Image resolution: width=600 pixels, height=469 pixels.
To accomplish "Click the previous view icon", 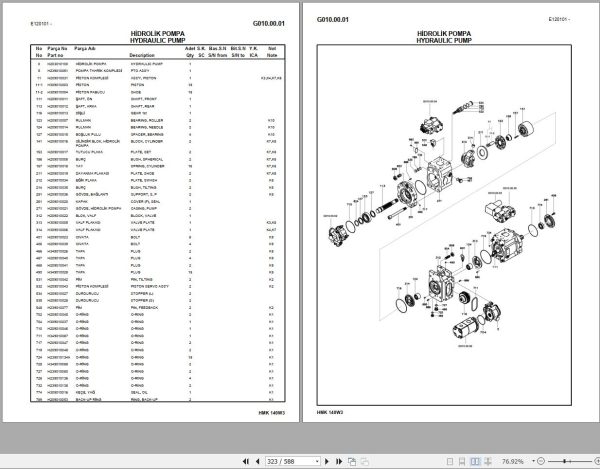I will coord(352,461).
